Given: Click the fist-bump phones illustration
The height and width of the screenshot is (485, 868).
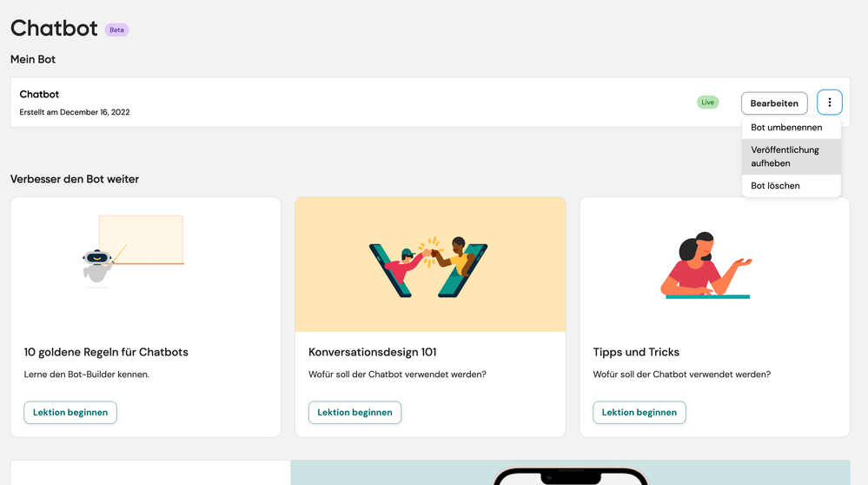Looking at the screenshot, I should coord(429,267).
